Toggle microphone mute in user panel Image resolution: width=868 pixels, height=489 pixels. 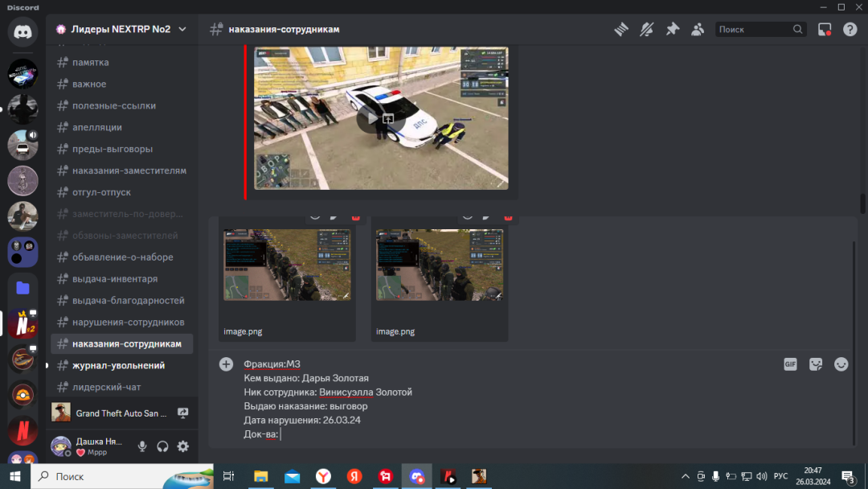click(142, 446)
